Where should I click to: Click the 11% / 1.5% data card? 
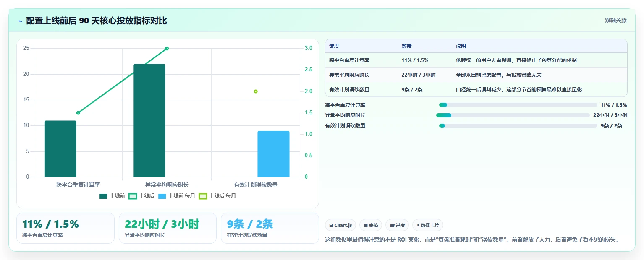[65, 228]
